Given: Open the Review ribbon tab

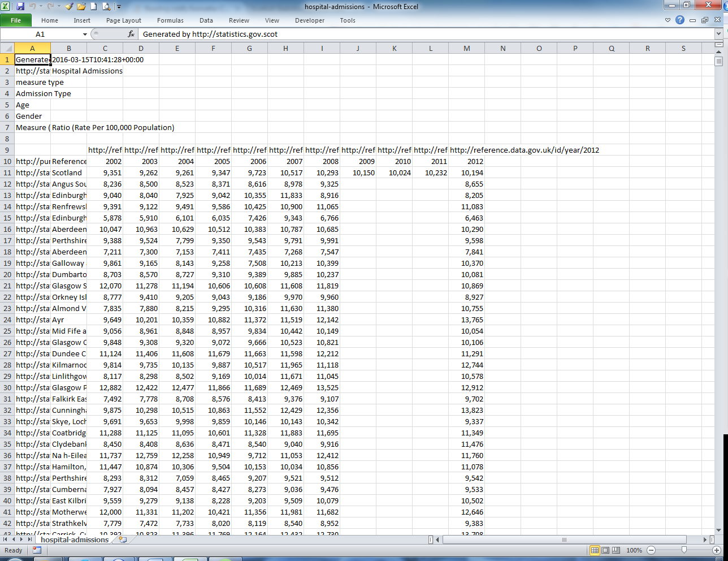Looking at the screenshot, I should (239, 20).
